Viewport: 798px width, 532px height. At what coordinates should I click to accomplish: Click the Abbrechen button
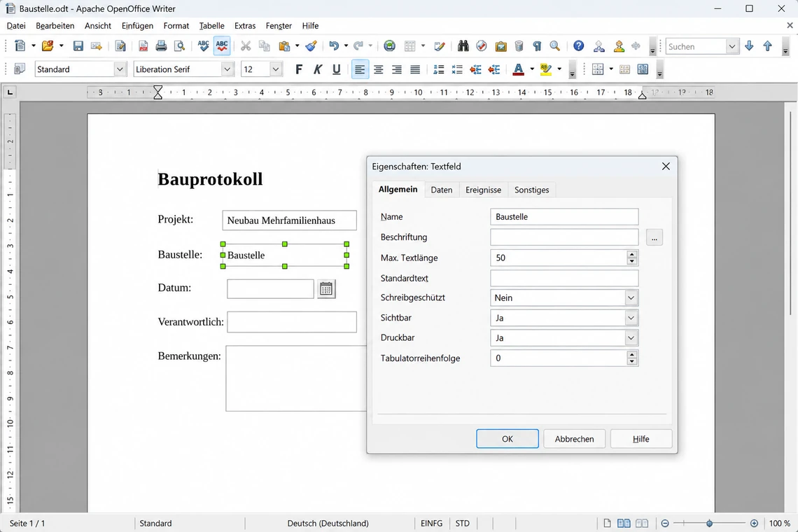[574, 439]
